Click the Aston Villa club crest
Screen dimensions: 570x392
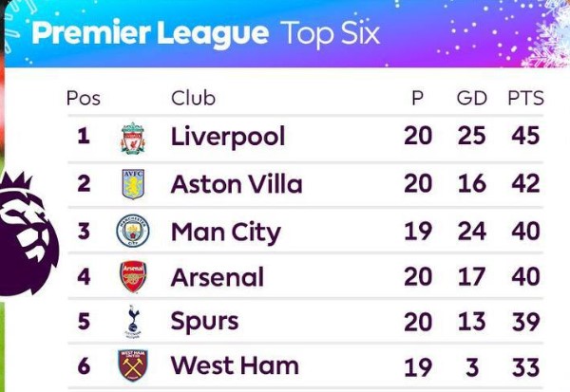click(132, 184)
